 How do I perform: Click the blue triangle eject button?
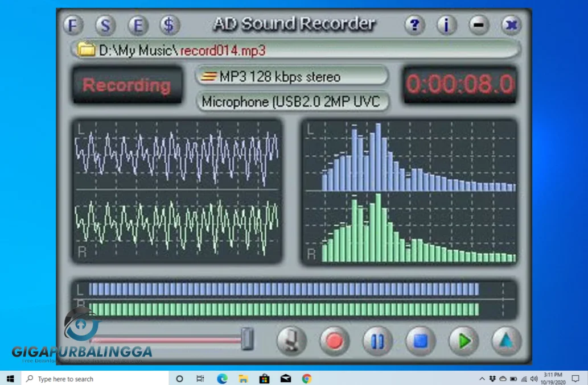[x=506, y=341]
